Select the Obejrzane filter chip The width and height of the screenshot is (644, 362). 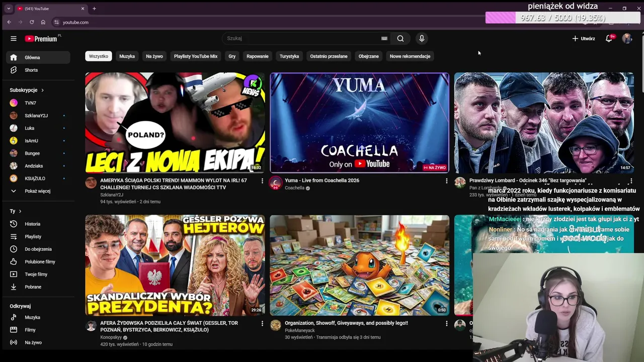tap(368, 56)
